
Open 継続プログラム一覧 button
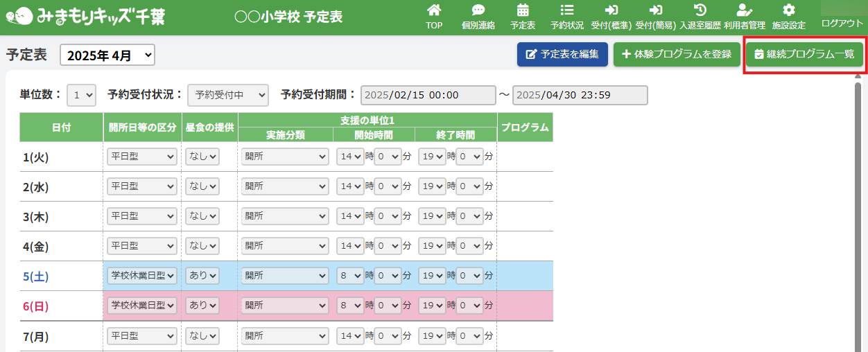click(x=804, y=54)
